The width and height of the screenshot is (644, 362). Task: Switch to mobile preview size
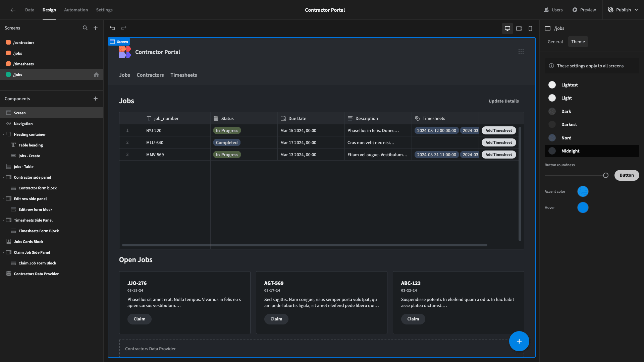pos(530,28)
